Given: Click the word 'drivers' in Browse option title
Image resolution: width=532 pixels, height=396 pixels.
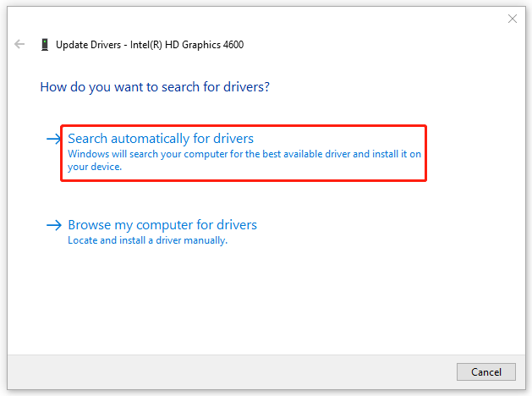Looking at the screenshot, I should click(x=237, y=224).
